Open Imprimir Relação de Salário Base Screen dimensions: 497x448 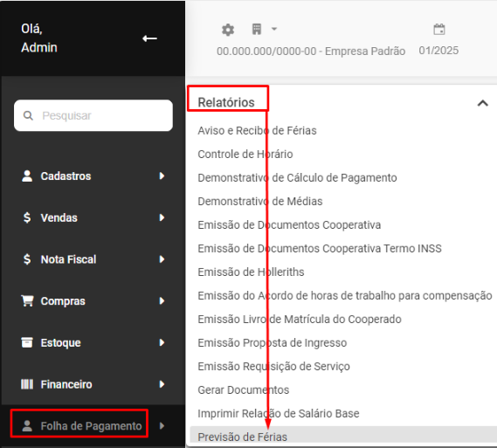pos(279,413)
